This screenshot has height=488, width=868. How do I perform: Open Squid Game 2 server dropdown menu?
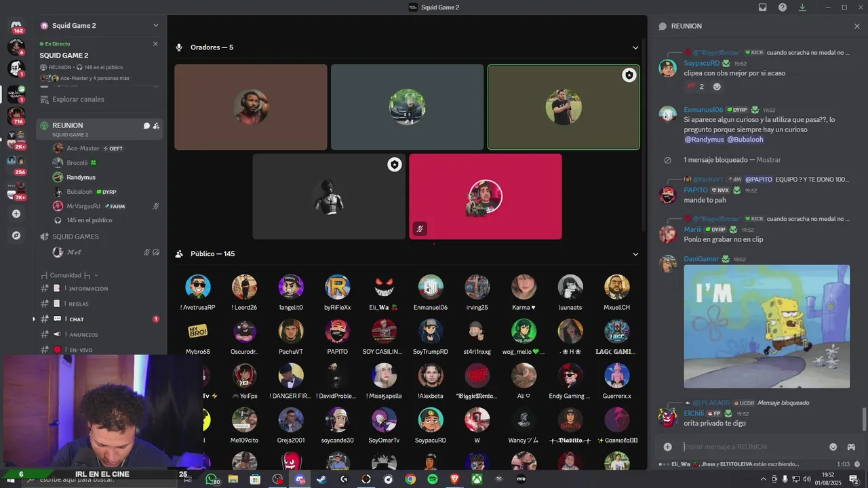click(156, 26)
